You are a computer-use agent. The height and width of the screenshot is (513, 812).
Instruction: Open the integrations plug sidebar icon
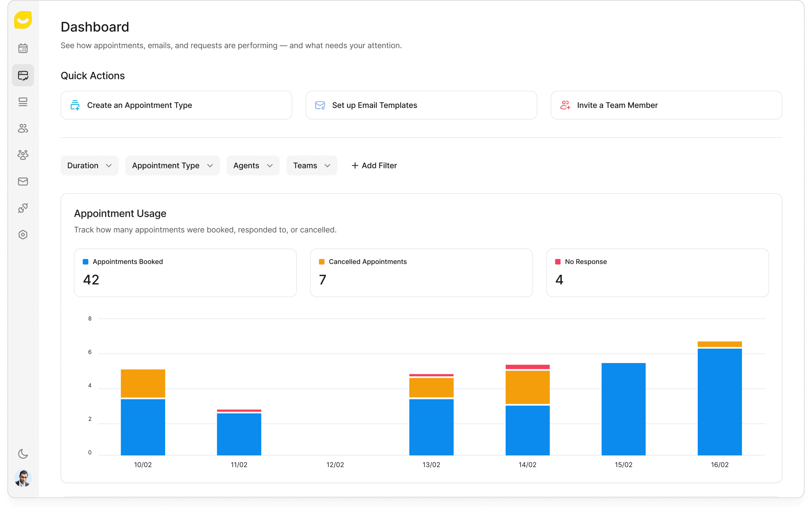click(x=23, y=208)
